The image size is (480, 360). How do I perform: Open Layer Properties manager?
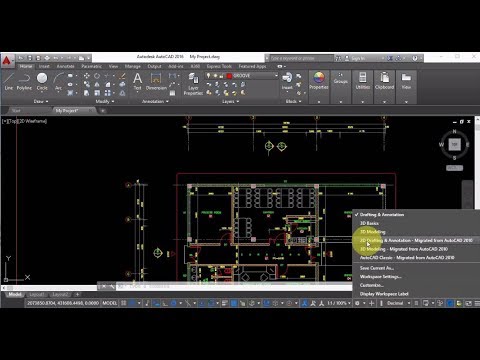coord(193,84)
